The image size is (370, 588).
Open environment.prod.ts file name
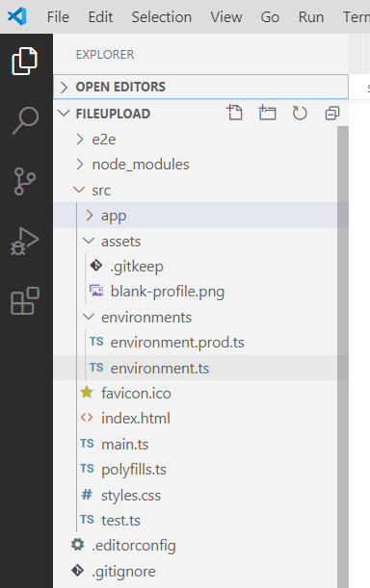pos(177,343)
